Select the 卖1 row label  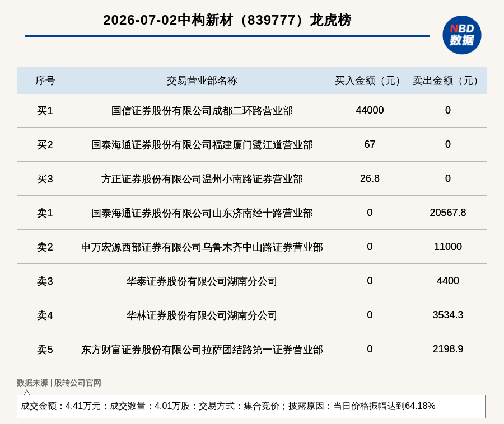45,213
